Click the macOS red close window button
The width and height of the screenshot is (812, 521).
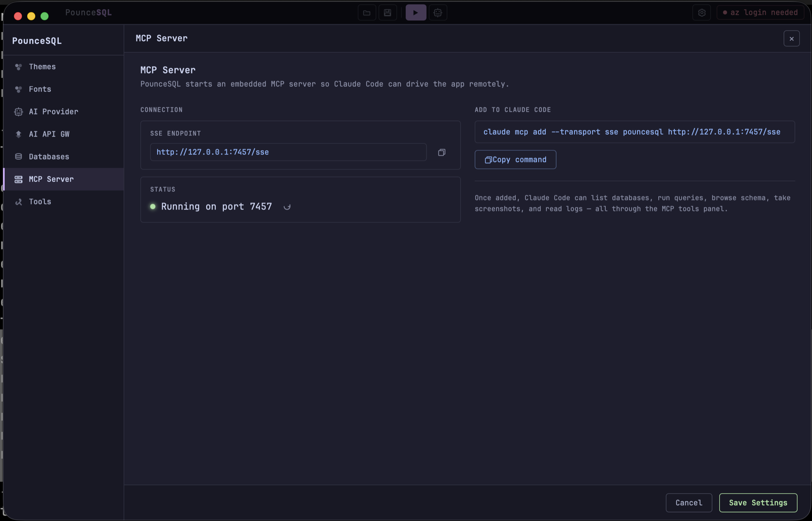(18, 16)
